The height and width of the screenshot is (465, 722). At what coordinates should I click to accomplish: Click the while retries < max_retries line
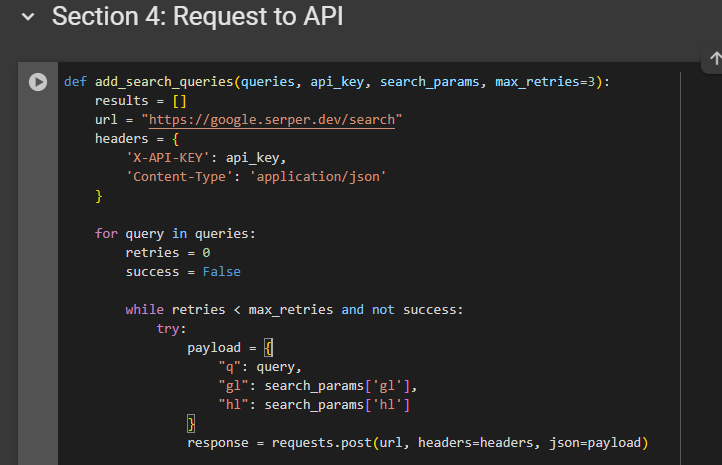point(294,310)
